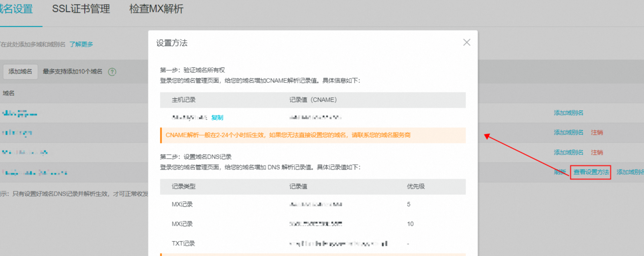Select the 检查MX解析 tab
The image size is (644, 256).
[156, 9]
